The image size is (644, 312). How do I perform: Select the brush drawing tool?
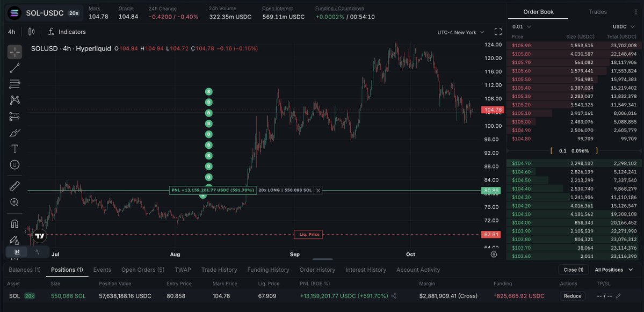click(x=15, y=133)
